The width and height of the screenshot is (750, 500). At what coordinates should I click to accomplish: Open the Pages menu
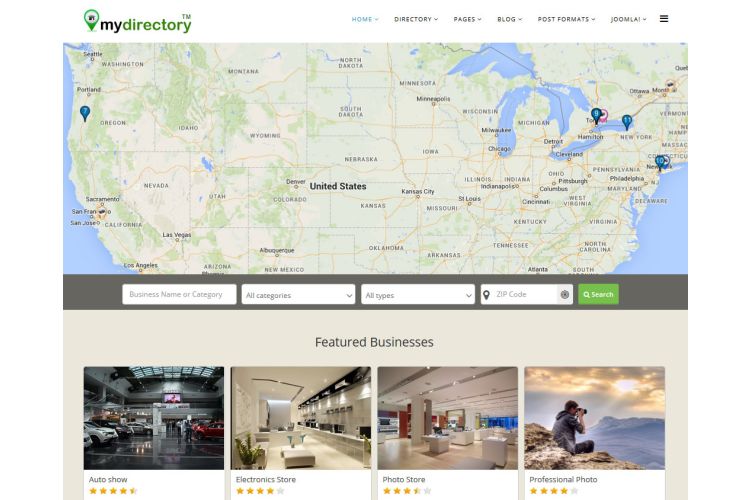(x=467, y=19)
